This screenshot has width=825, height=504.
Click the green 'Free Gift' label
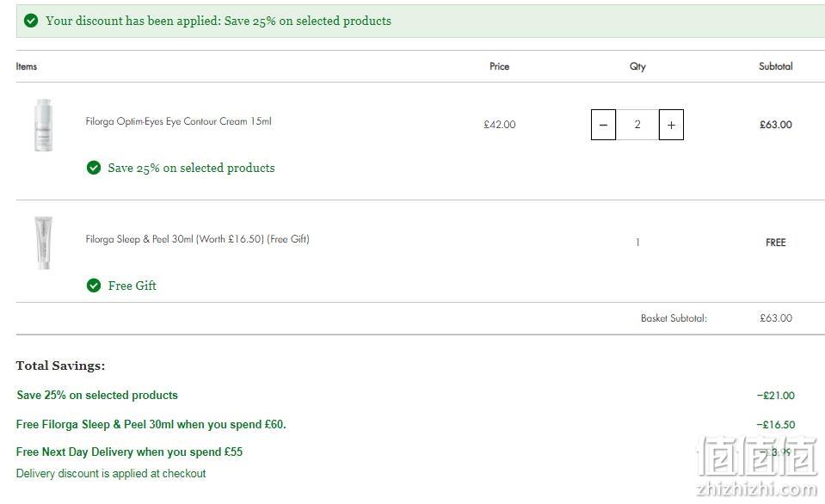132,286
